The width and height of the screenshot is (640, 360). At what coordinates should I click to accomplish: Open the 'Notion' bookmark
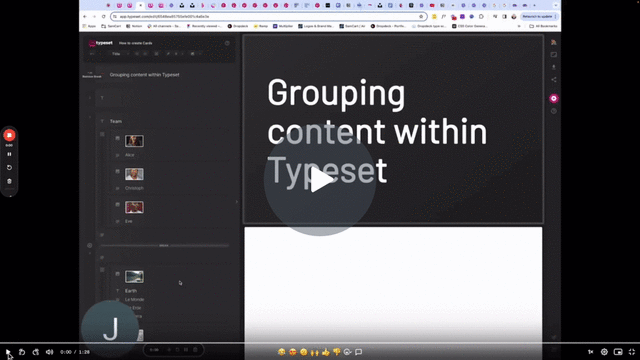(x=134, y=26)
